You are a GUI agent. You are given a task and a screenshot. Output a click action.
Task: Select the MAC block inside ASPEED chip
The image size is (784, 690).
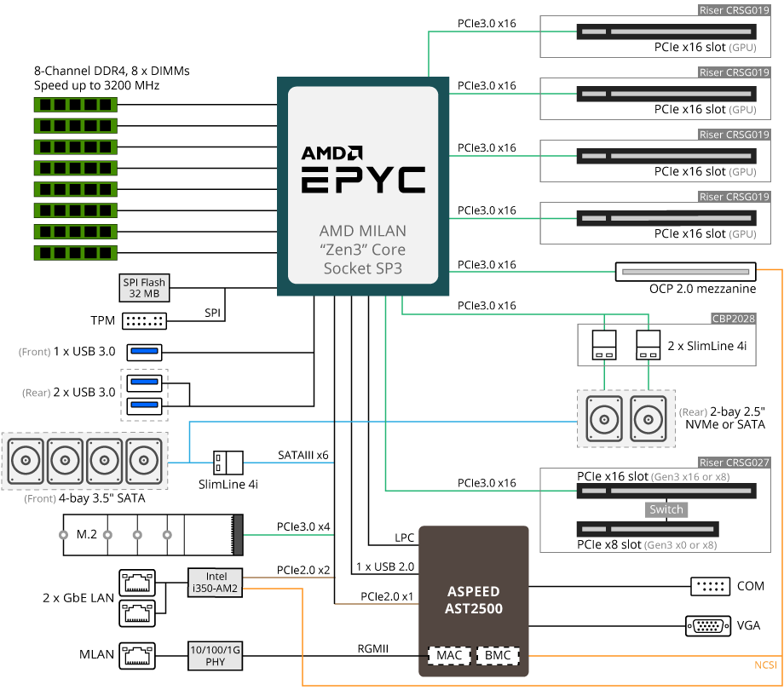tap(448, 656)
